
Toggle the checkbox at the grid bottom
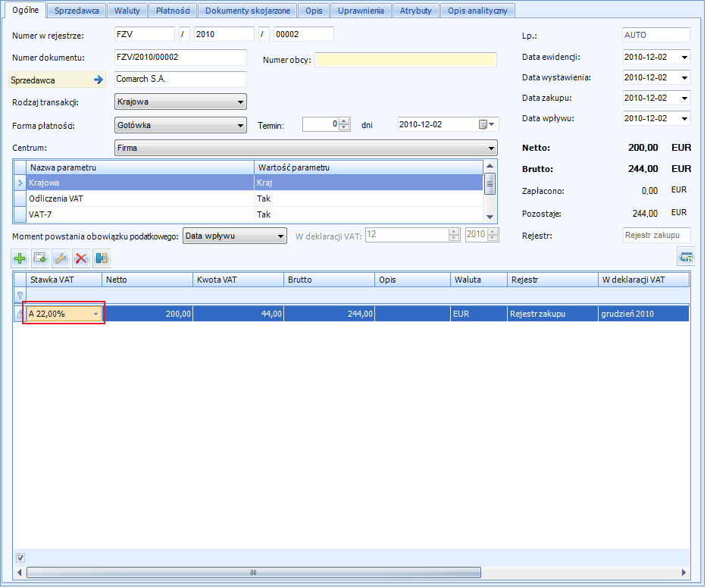20,558
